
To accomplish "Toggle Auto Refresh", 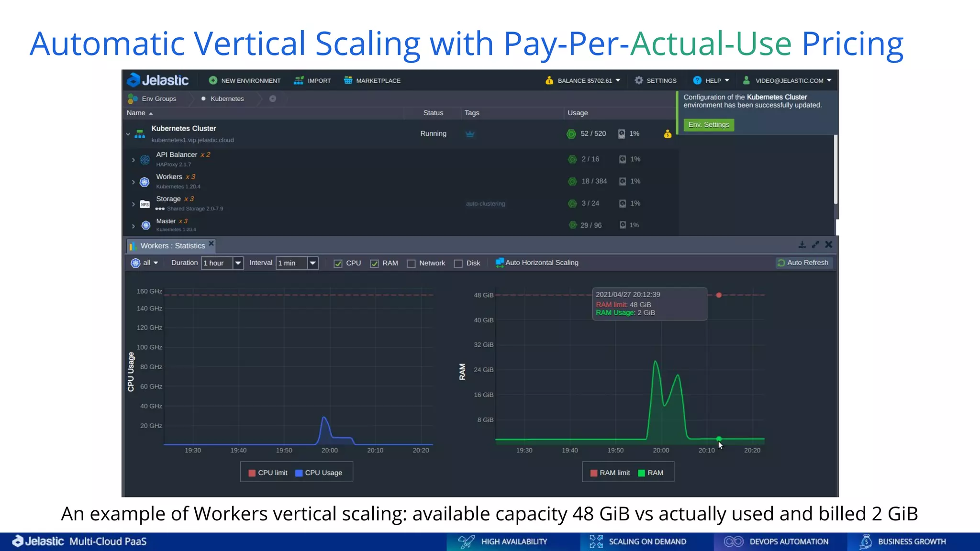I will coord(803,263).
